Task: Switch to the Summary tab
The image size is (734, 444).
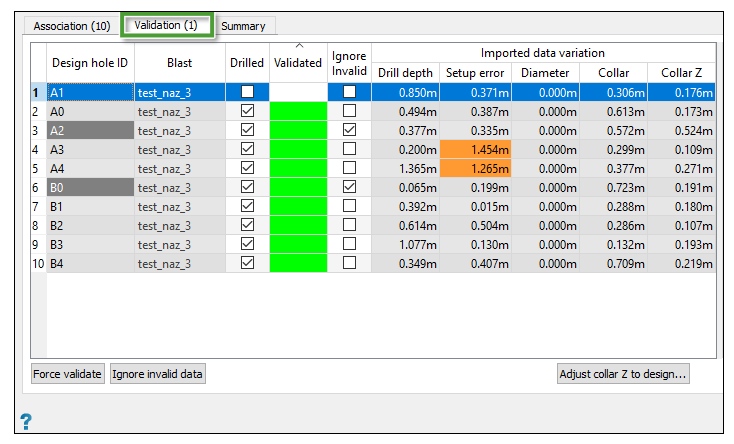Action: [x=243, y=26]
